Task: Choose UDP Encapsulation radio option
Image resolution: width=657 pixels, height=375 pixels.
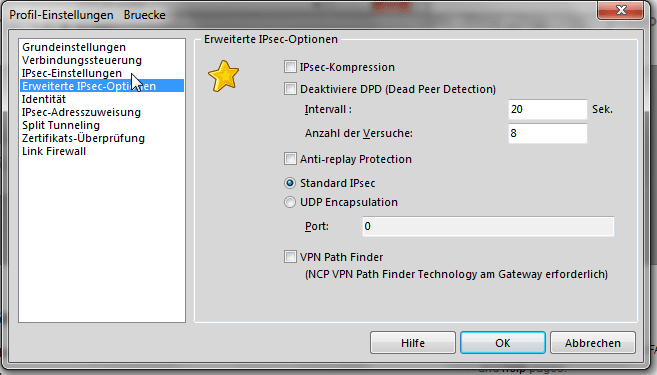Action: pyautogui.click(x=290, y=202)
